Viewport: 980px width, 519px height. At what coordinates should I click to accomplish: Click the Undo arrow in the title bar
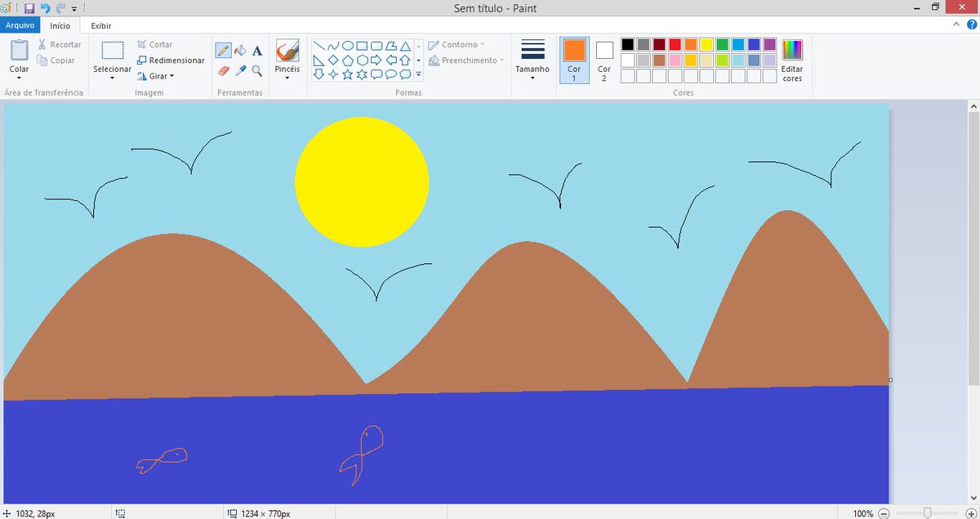click(x=46, y=8)
